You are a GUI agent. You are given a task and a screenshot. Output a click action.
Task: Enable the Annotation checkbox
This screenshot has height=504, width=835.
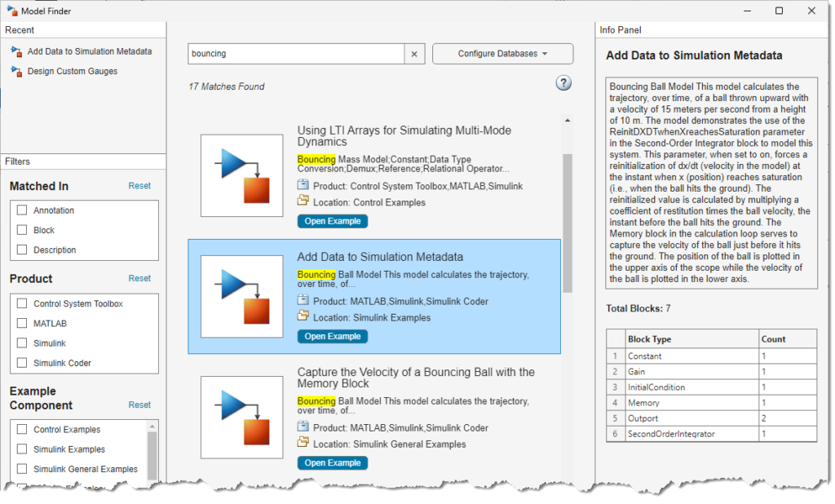tap(22, 210)
